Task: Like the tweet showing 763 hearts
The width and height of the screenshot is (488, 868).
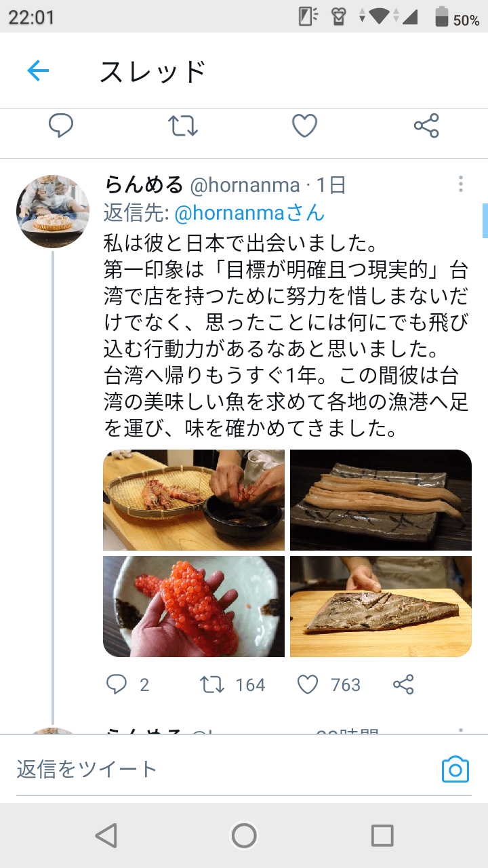Action: coord(308,684)
